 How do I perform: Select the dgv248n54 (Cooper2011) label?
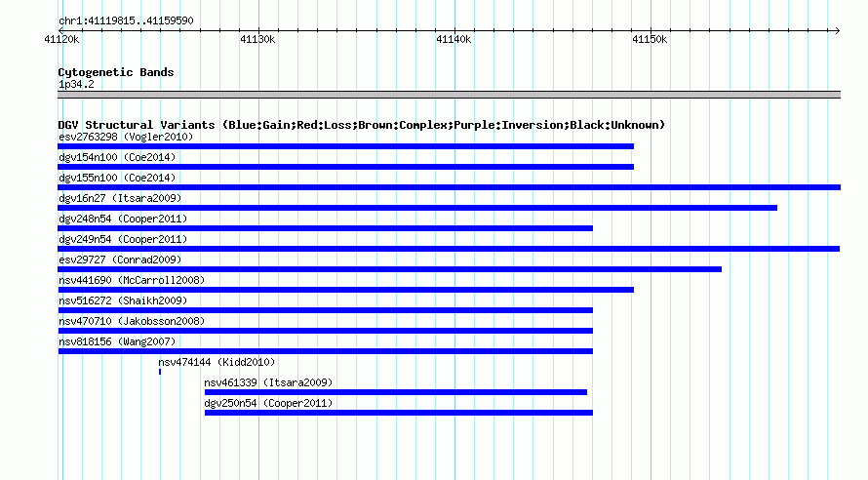[x=123, y=219]
